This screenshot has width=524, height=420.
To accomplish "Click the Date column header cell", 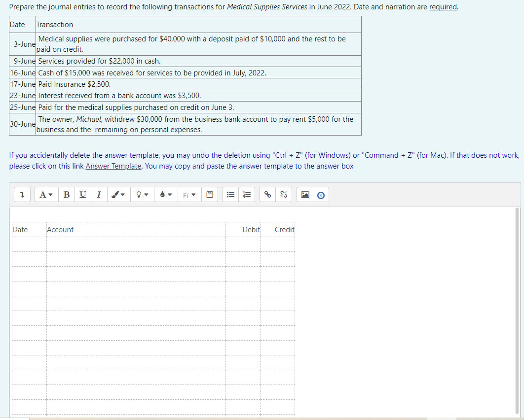I will click(x=20, y=229).
